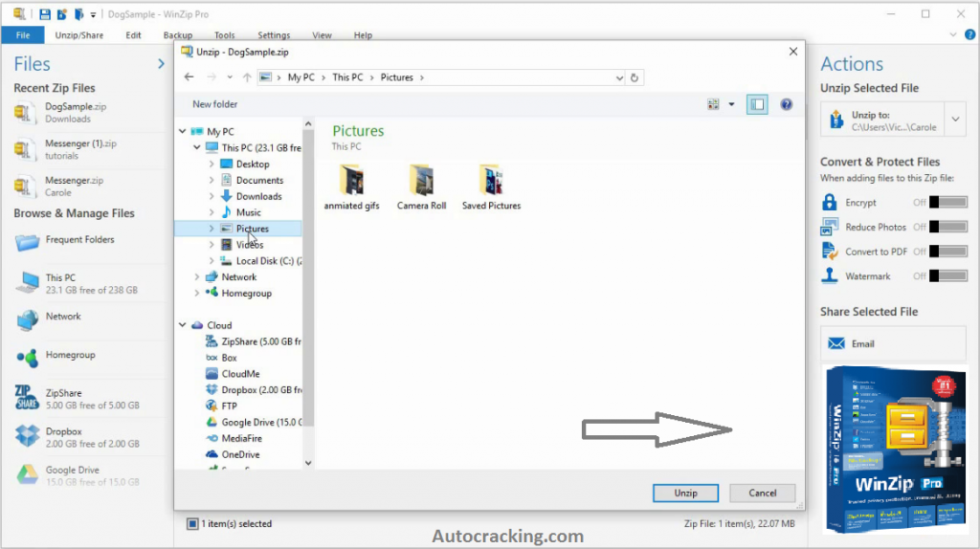This screenshot has width=980, height=549.
Task: Open view options dropdown arrow
Action: pos(731,104)
